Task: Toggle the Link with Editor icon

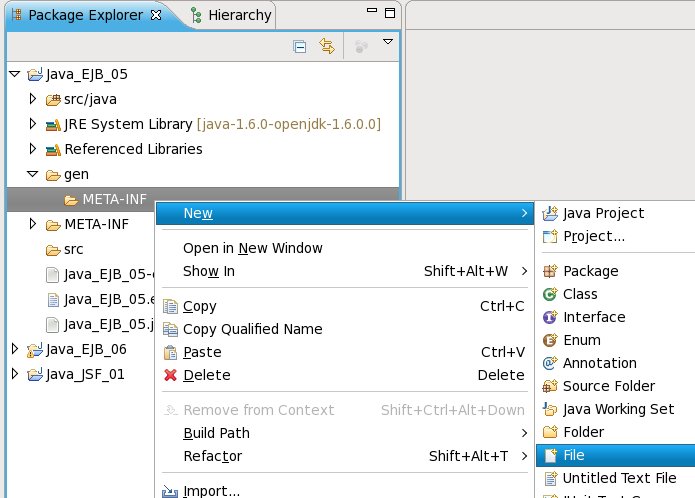Action: 326,46
